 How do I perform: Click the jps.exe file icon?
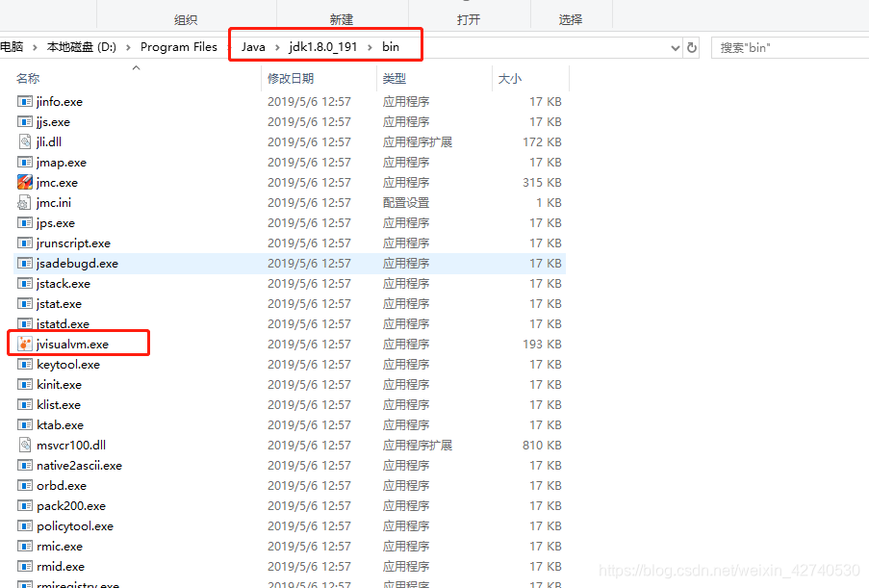click(24, 223)
